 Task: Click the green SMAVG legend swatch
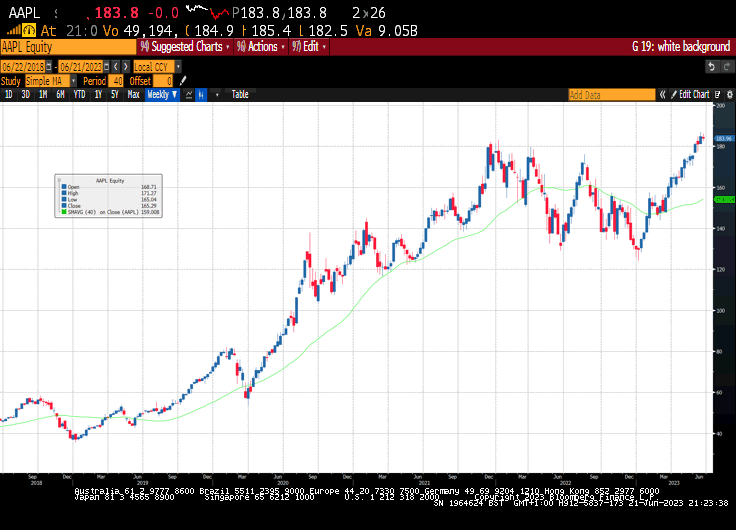[64, 212]
